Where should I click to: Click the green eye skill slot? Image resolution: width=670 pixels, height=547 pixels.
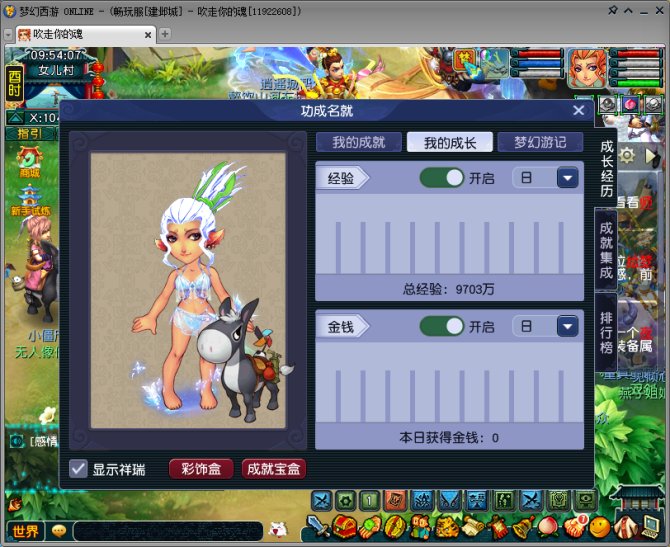click(585, 500)
